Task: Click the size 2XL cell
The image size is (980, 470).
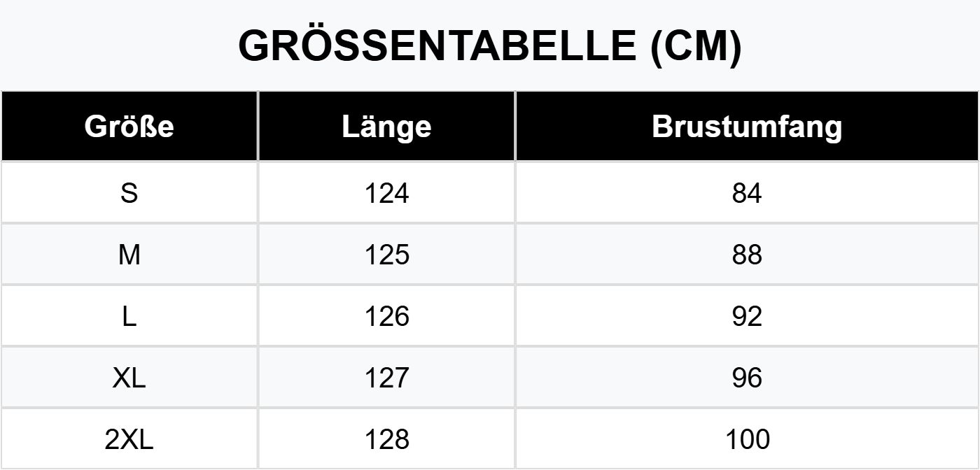Action: tap(129, 439)
